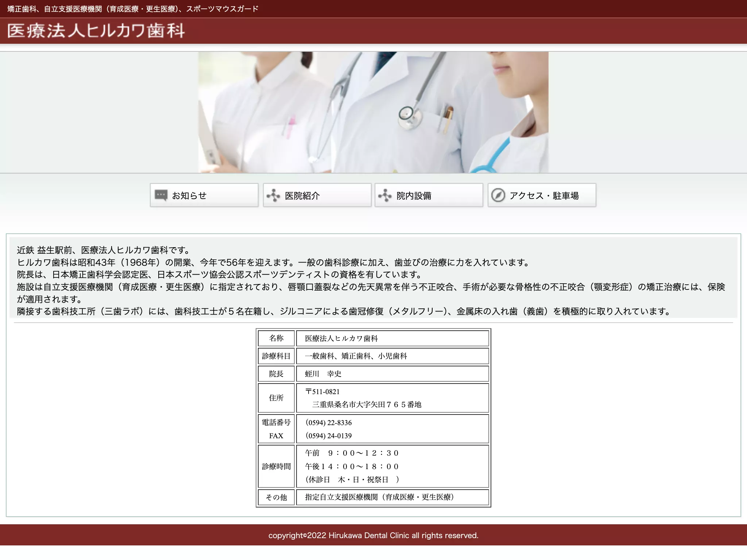Click the compass icon beside アクセス・駐車場
The width and height of the screenshot is (747, 560).
pyautogui.click(x=498, y=195)
